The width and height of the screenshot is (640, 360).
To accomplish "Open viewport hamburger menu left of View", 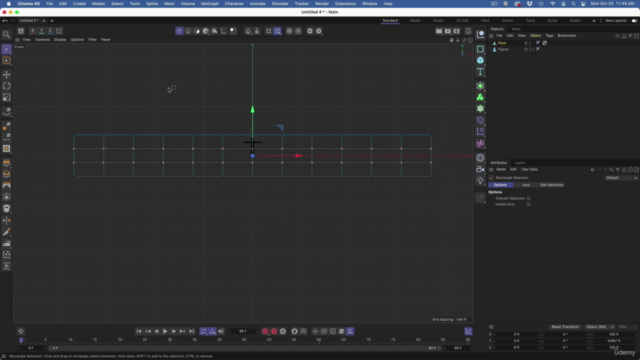I will pyautogui.click(x=17, y=40).
